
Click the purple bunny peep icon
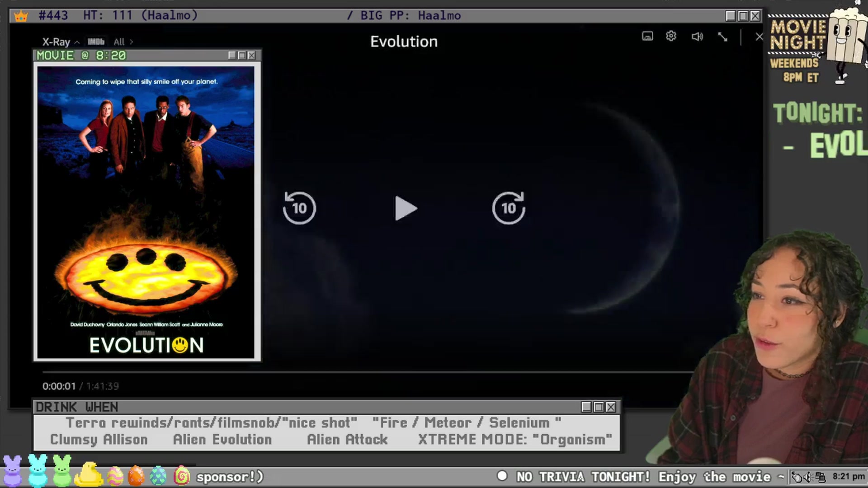[12, 471]
